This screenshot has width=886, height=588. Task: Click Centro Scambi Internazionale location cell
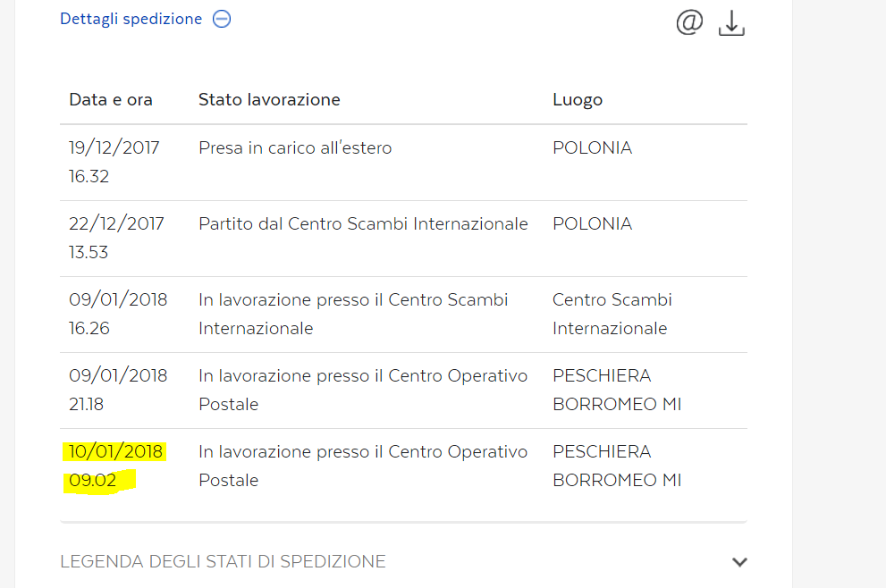point(612,314)
